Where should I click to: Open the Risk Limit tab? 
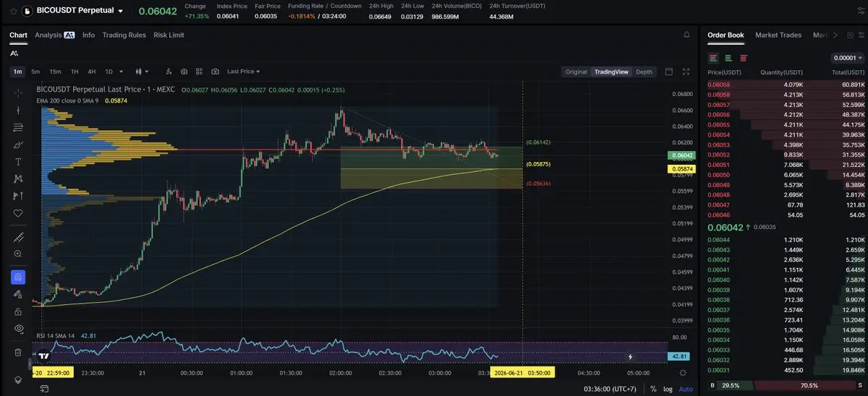pyautogui.click(x=169, y=35)
